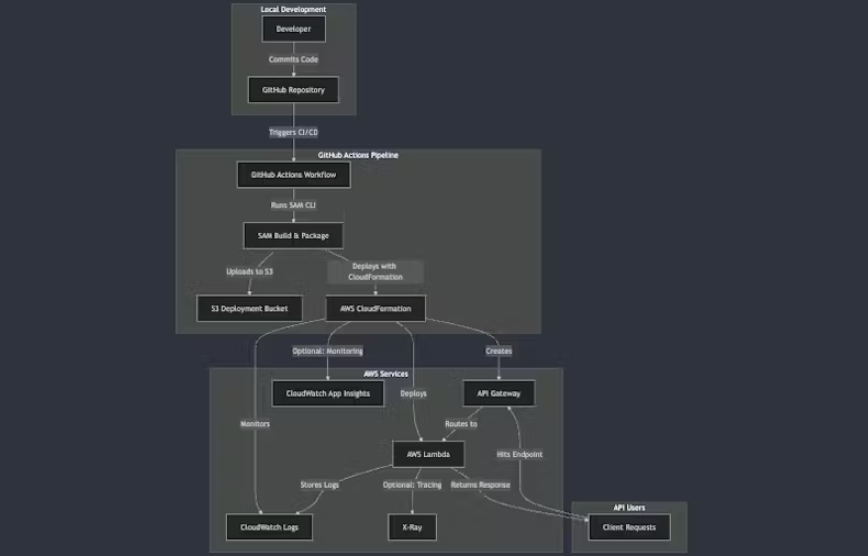The width and height of the screenshot is (868, 556).
Task: Click the 'Routes to' edge label
Action: click(x=461, y=424)
